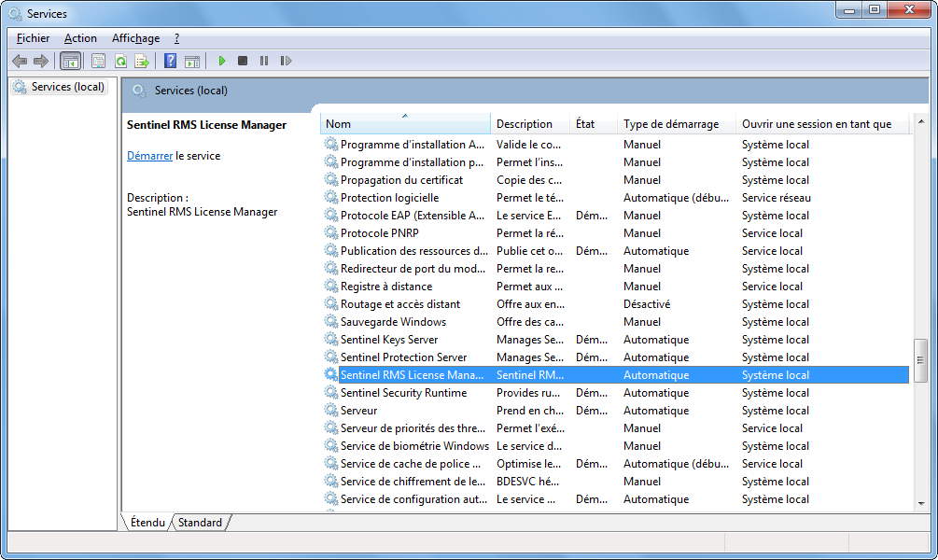The image size is (938, 560).
Task: Select the Sentinel Protection Server service
Action: pos(616,357)
